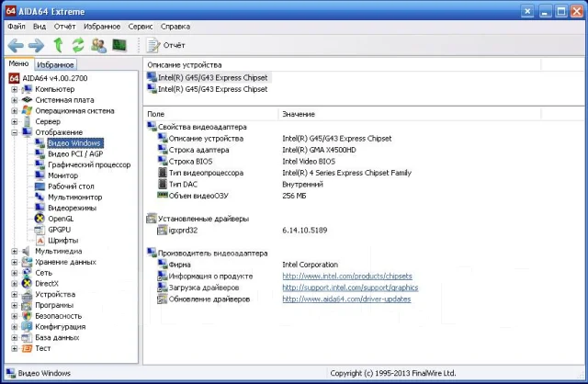Expand the Тест tree node
Viewport: 588px width, 384px height.
15,348
